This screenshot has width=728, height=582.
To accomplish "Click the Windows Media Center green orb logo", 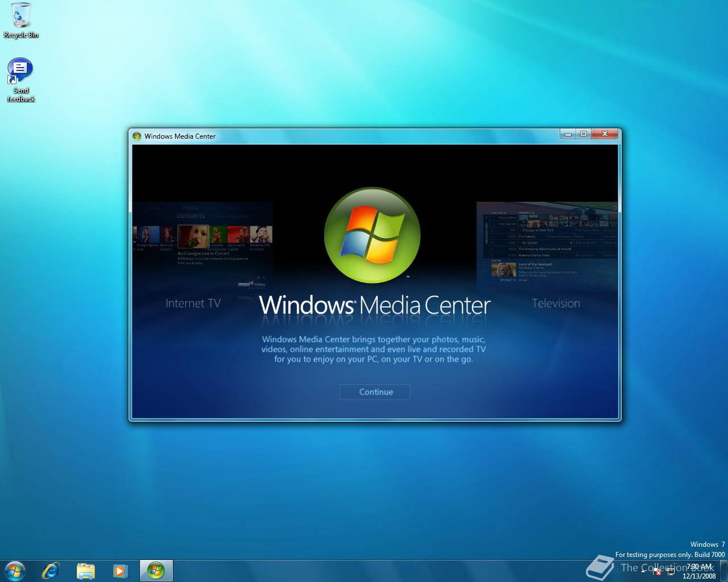I will (x=372, y=235).
